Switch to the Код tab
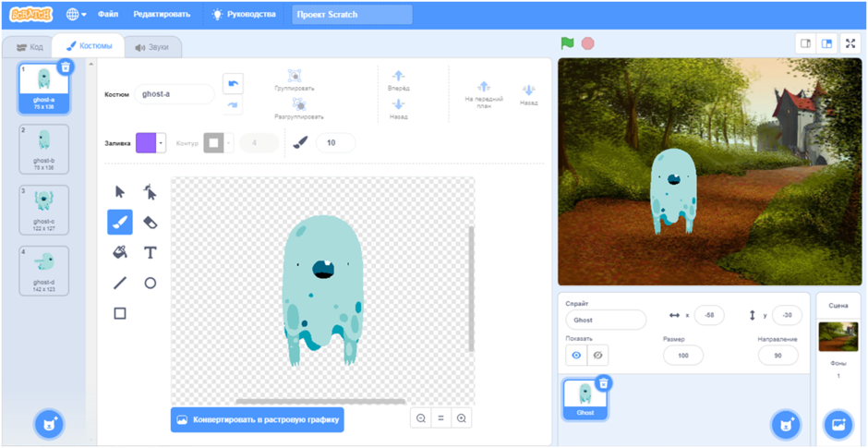 [29, 47]
